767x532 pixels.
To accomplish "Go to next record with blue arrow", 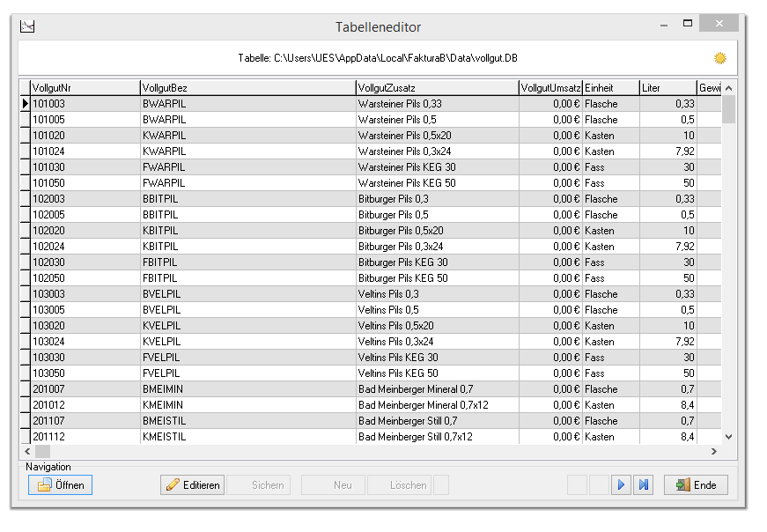I will click(x=621, y=485).
